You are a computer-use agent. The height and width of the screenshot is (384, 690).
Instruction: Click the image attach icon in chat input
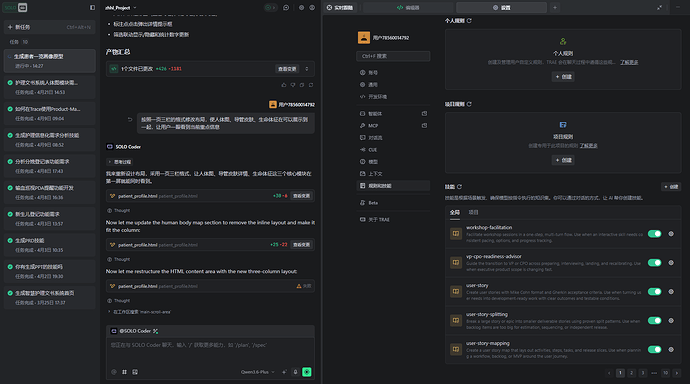click(x=135, y=372)
